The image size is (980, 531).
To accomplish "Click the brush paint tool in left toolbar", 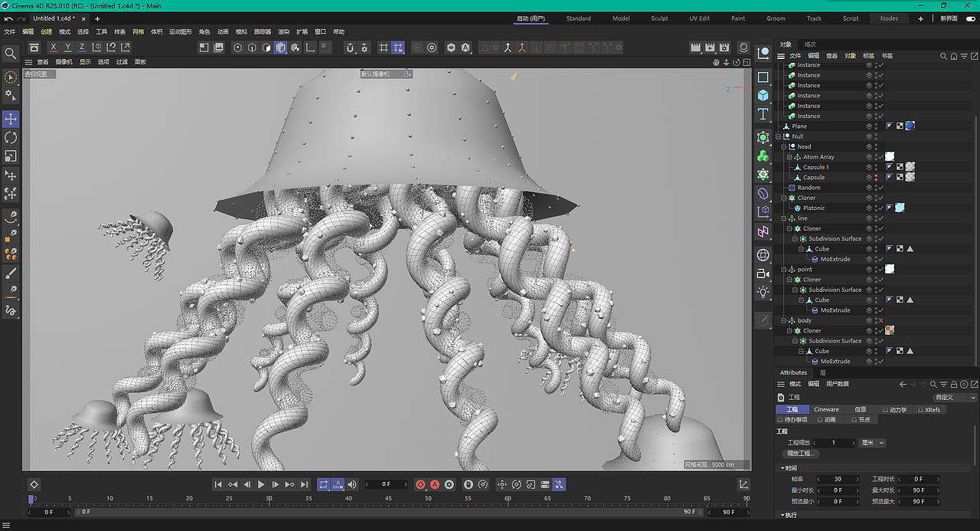I will pos(11,274).
